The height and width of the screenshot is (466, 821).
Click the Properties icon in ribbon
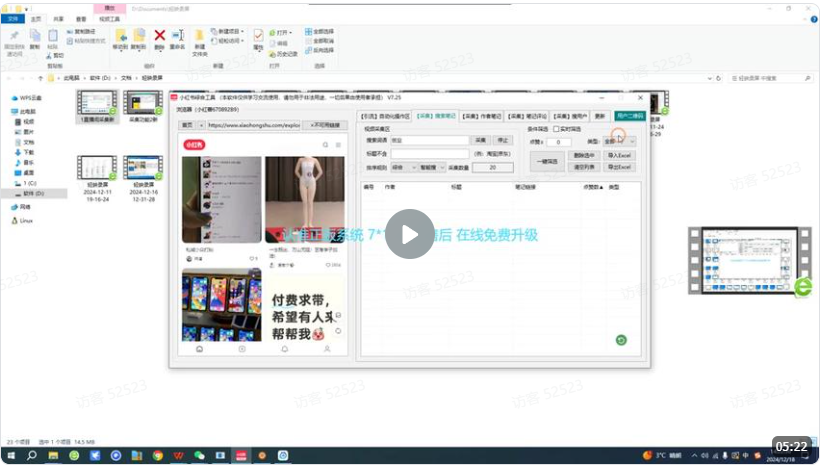point(259,38)
